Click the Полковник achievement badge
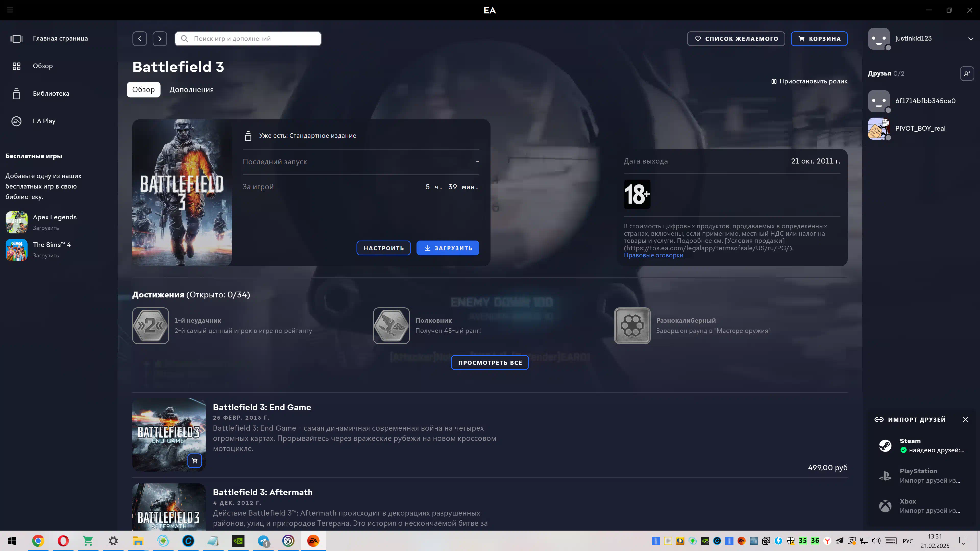The height and width of the screenshot is (551, 980). click(x=391, y=326)
